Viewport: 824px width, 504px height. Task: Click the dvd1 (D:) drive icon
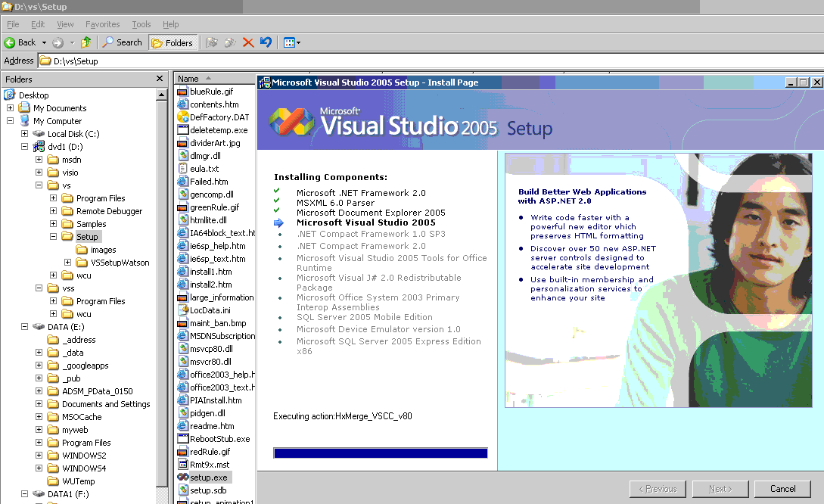pyautogui.click(x=39, y=147)
